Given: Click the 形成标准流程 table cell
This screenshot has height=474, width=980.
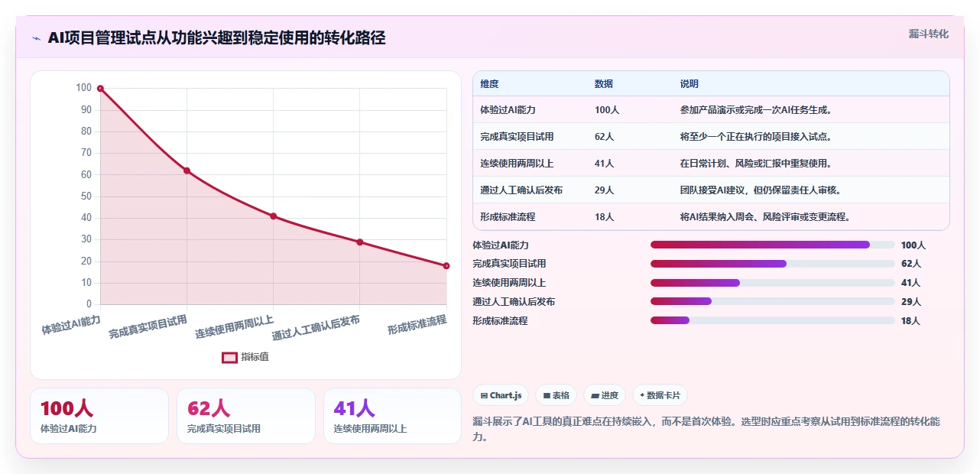Looking at the screenshot, I should click(531, 217).
